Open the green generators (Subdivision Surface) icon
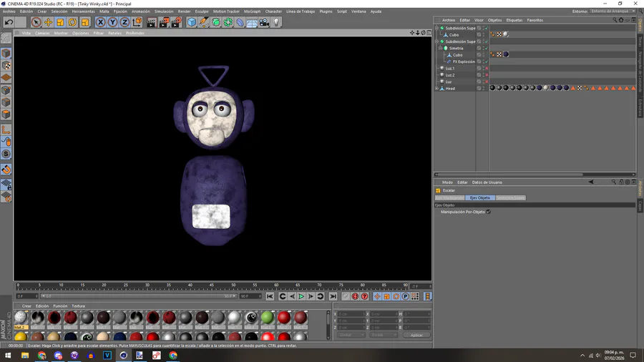The image size is (644, 362). pyautogui.click(x=216, y=22)
